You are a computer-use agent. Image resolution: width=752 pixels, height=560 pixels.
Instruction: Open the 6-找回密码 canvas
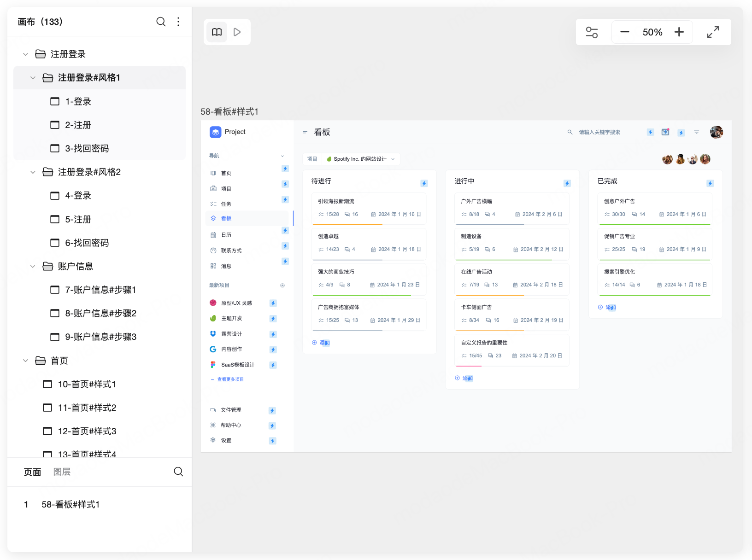[x=100, y=243]
